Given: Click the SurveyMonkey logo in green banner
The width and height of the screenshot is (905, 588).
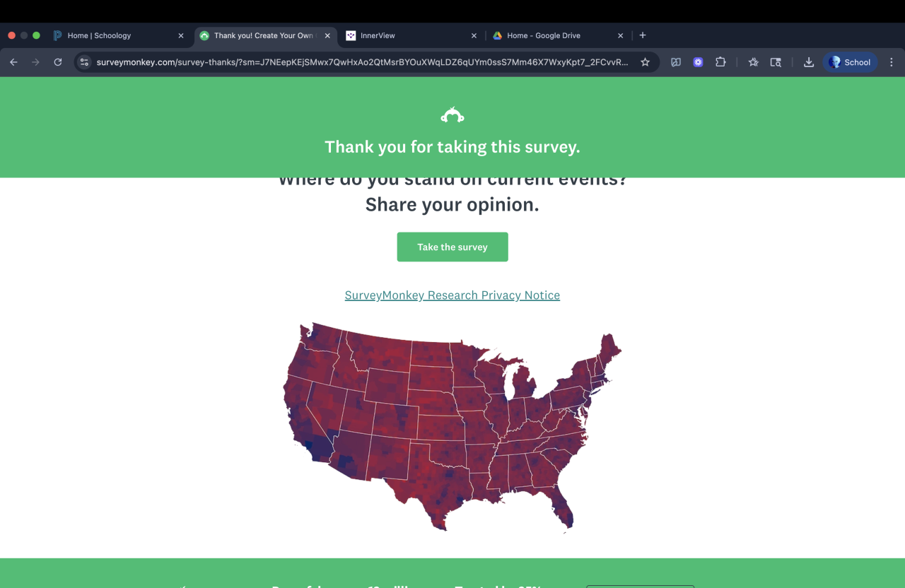Looking at the screenshot, I should click(452, 115).
